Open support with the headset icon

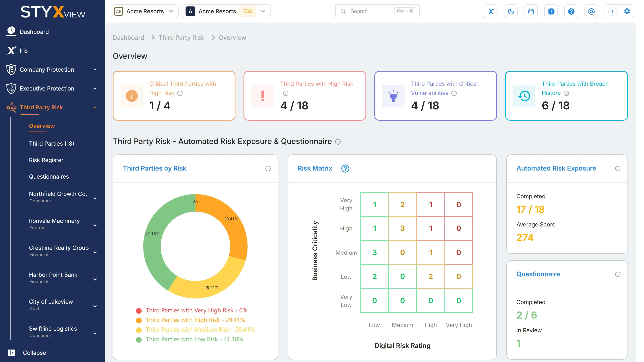531,11
